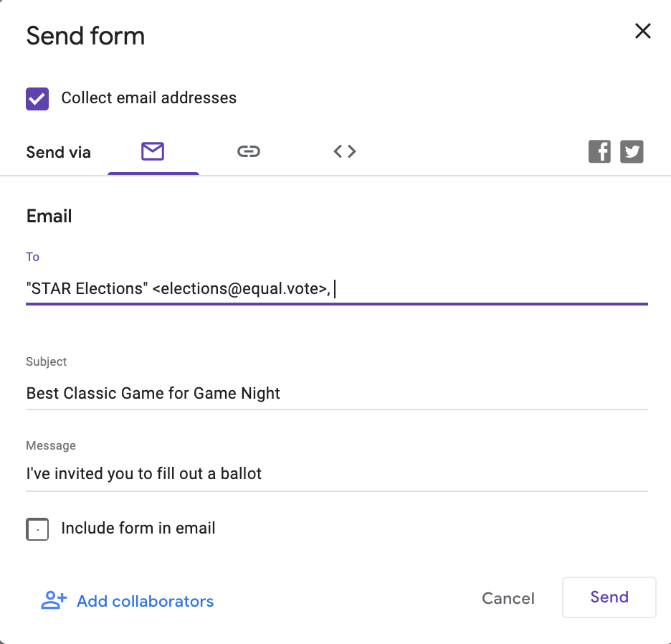
Task: Share the form via Twitter icon
Action: 632,151
